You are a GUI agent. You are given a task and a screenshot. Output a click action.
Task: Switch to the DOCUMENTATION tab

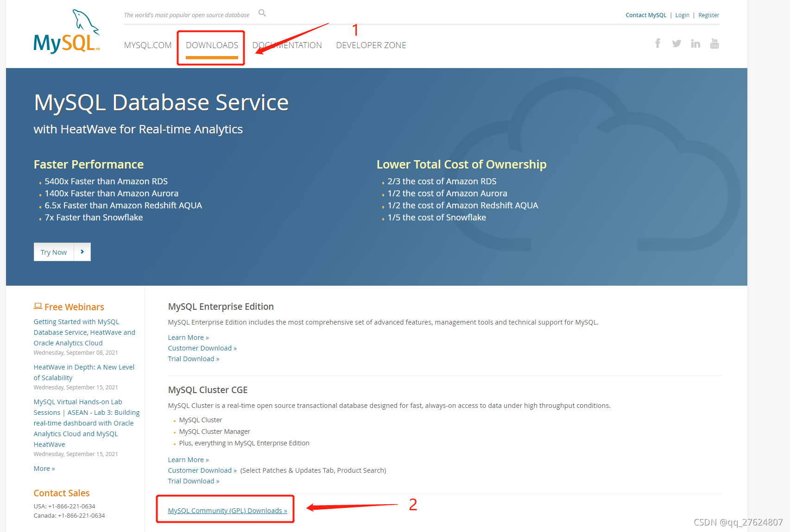[287, 45]
